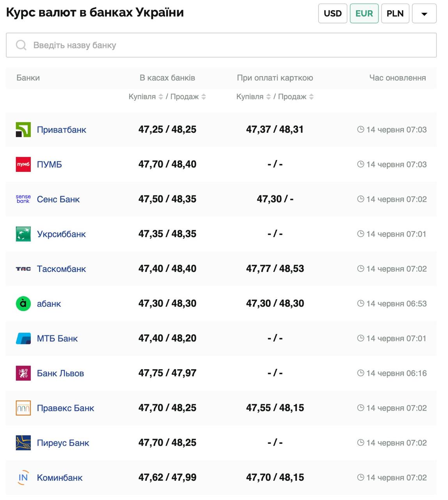
Task: Sort by cash desk Продаж rate
Action: (203, 97)
